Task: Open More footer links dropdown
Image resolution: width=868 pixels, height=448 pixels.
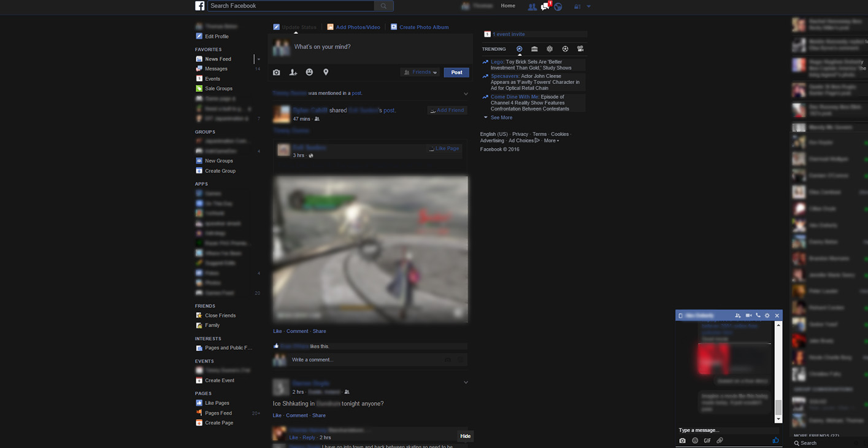Action: pyautogui.click(x=551, y=141)
